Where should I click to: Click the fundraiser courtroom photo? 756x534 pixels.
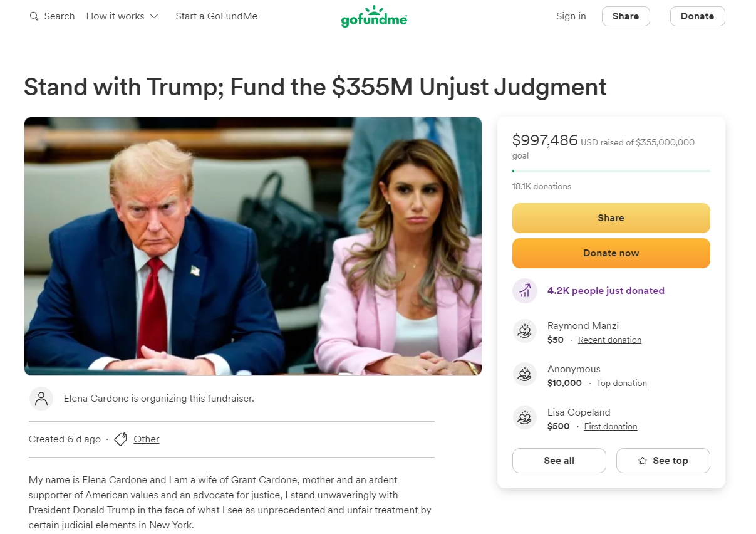pos(253,246)
